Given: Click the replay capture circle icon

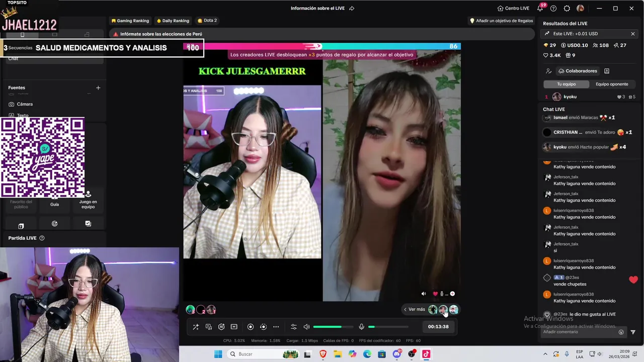Looking at the screenshot, I should click(263, 327).
